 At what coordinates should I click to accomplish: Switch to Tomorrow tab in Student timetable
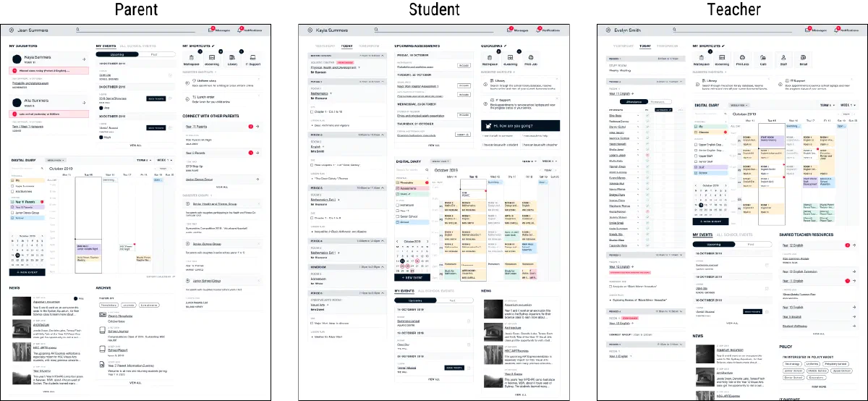pos(369,46)
